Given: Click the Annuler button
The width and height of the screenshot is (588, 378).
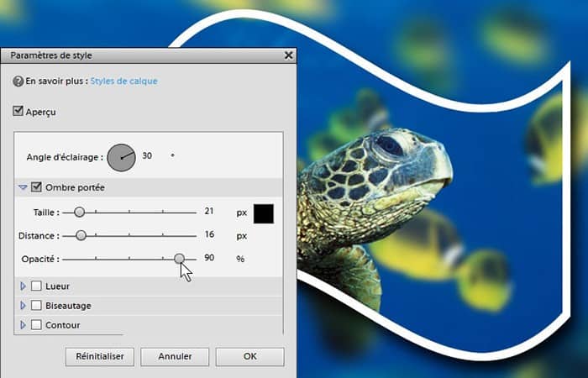Looking at the screenshot, I should (175, 356).
